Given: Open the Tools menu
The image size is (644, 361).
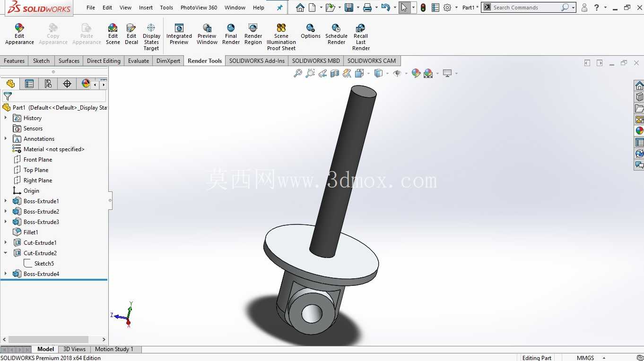Looking at the screenshot, I should [x=166, y=8].
